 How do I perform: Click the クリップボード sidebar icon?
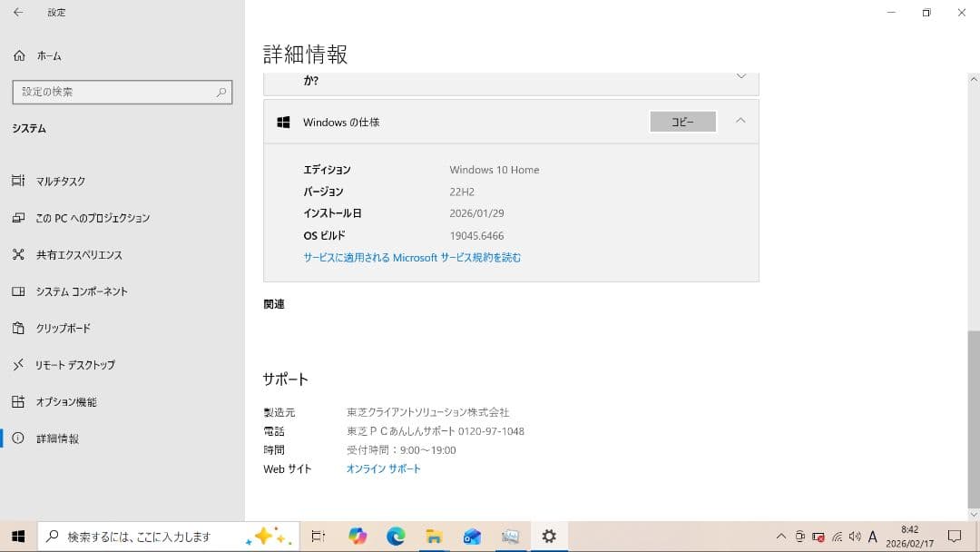click(18, 328)
